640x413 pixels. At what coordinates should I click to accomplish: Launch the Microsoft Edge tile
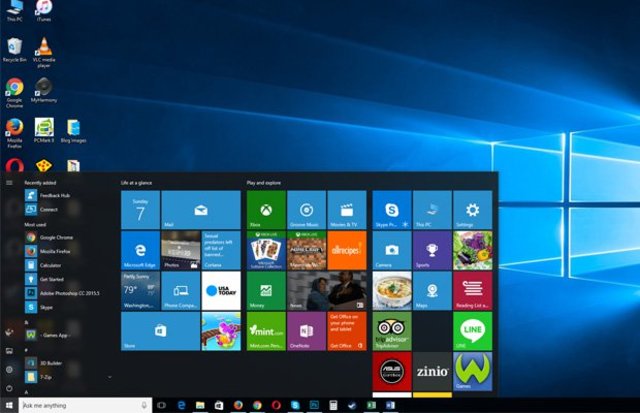click(x=140, y=250)
